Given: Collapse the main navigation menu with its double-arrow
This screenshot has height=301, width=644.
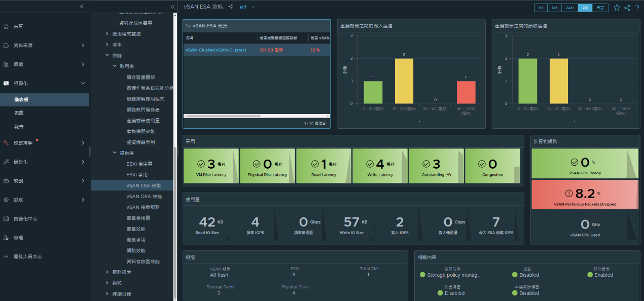Looking at the screenshot, I should click(82, 6).
